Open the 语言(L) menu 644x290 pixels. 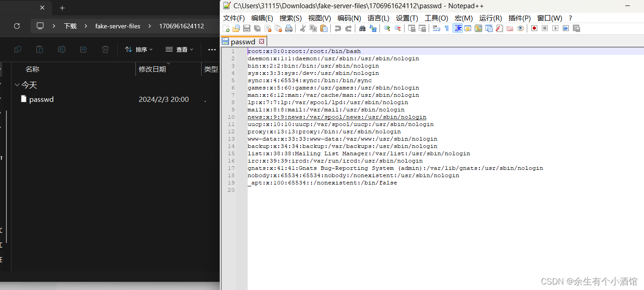(x=379, y=18)
